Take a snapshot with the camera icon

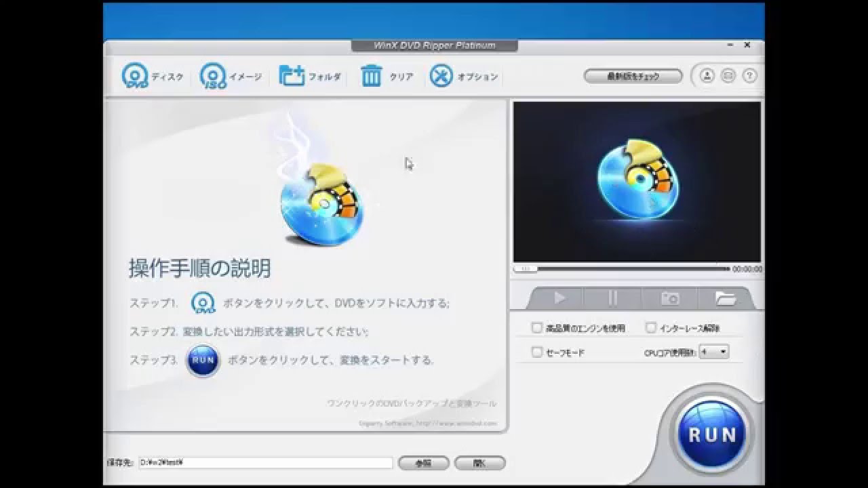pos(669,298)
